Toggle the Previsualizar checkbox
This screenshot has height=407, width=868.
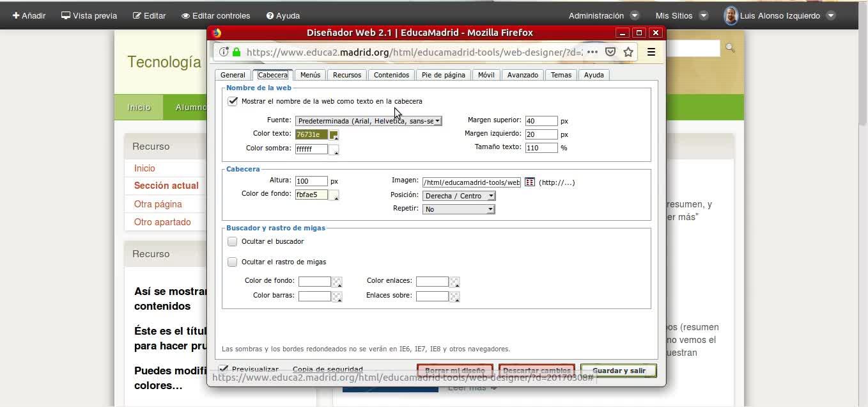pos(223,369)
